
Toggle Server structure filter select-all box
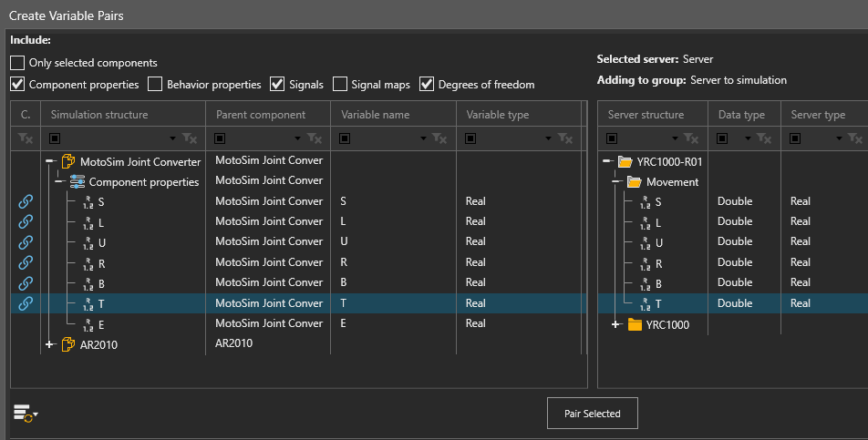pos(612,138)
